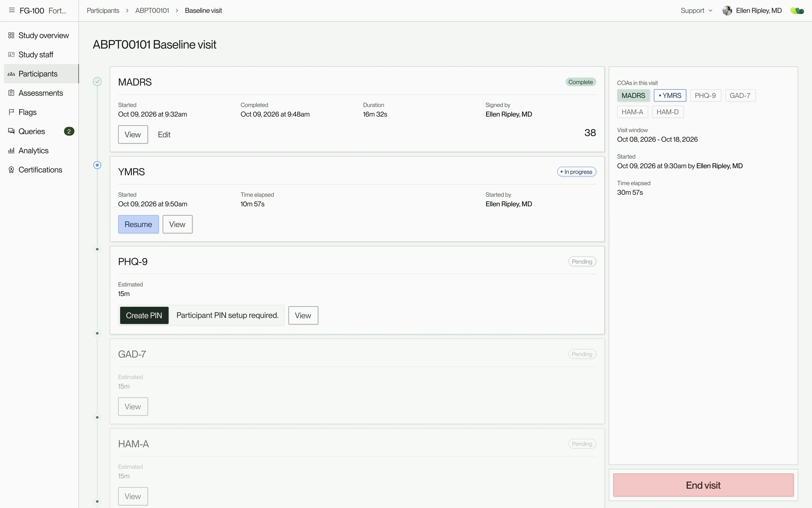Click the Certifications badge icon
This screenshot has width=812, height=508.
(11, 170)
